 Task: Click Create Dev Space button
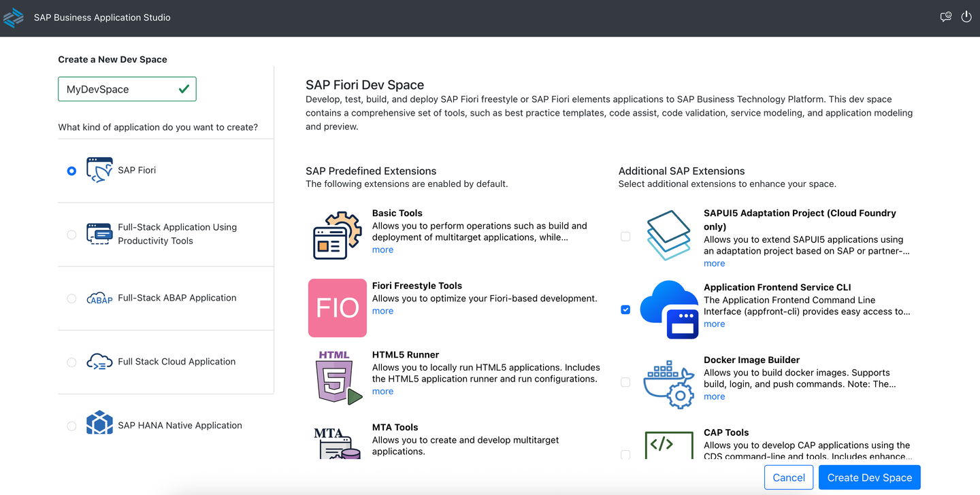click(x=870, y=477)
